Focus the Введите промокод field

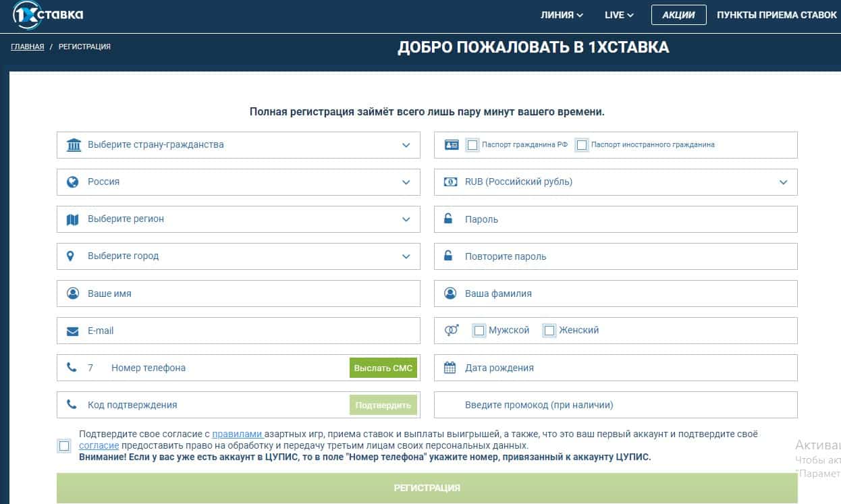point(616,405)
